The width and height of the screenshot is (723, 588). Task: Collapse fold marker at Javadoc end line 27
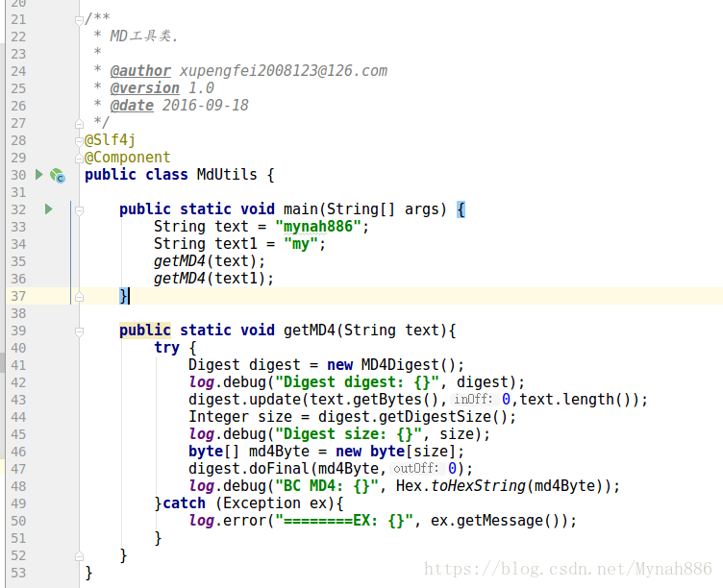tap(79, 124)
